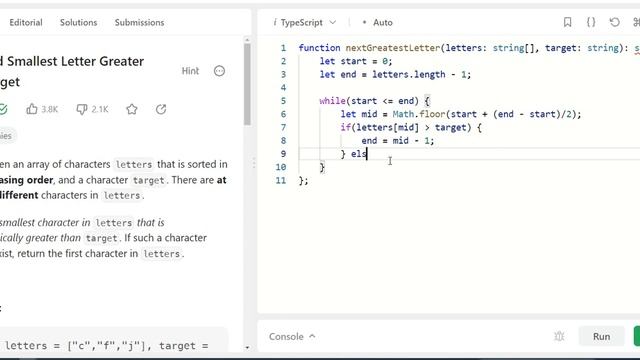Click 'letters.length' on line 3
640x360 pixels.
(409, 75)
